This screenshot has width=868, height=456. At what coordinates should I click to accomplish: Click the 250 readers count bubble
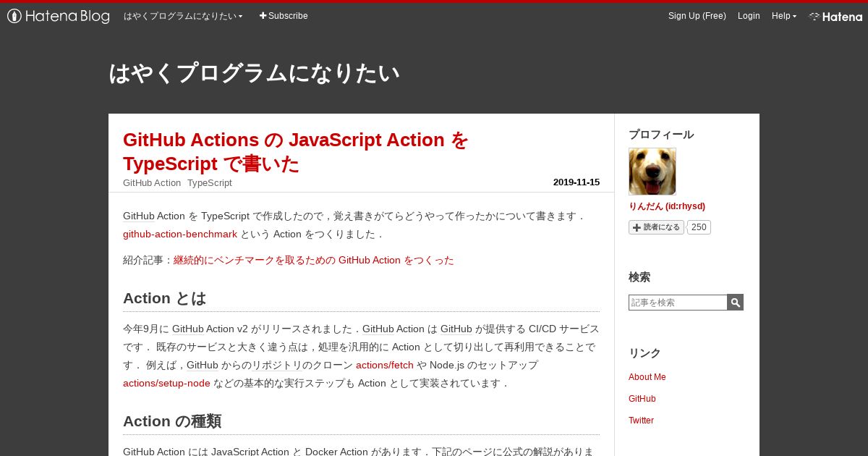(x=699, y=227)
